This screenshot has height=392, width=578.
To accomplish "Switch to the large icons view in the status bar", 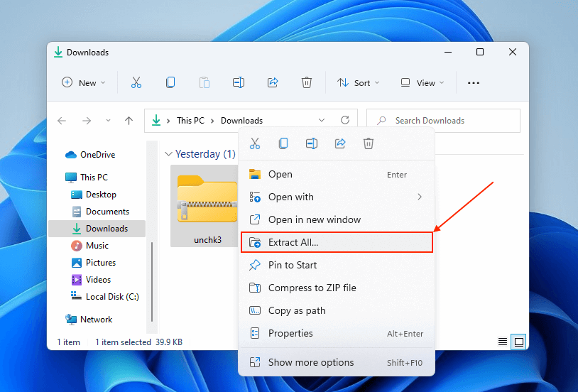I will pyautogui.click(x=519, y=342).
